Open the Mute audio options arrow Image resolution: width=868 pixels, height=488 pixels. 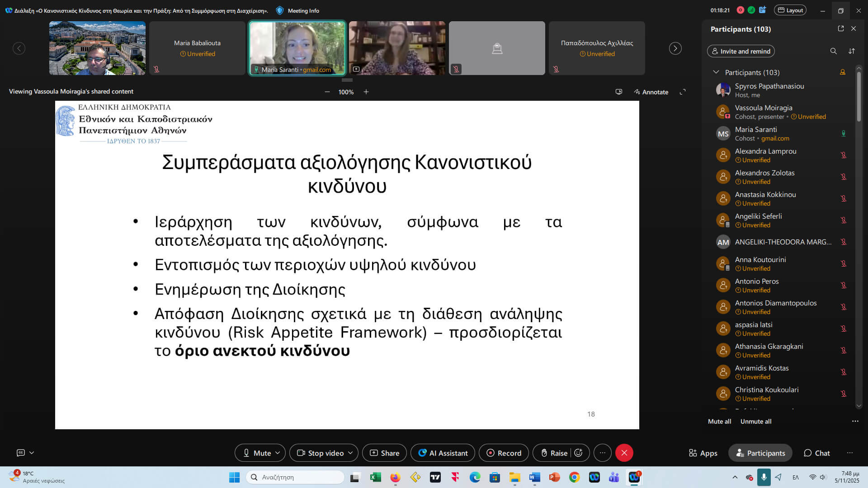click(x=278, y=453)
